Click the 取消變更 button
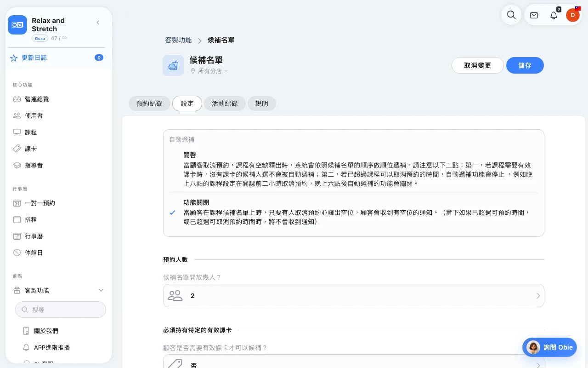Image resolution: width=588 pixels, height=368 pixels. (478, 65)
